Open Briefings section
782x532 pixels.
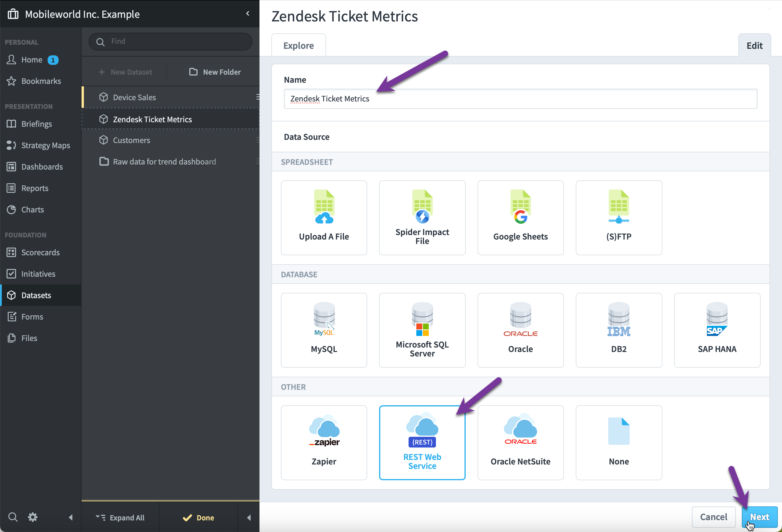[40, 124]
